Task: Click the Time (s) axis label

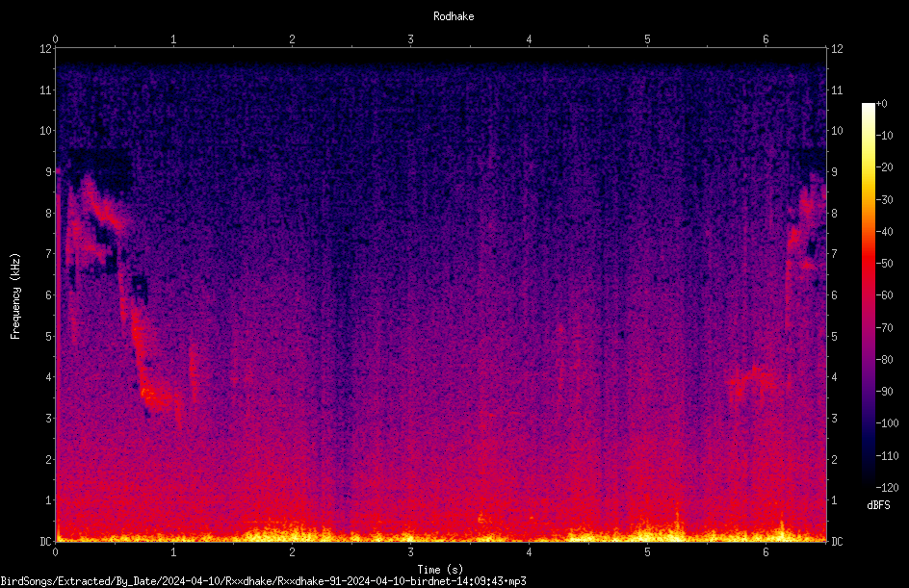Action: coord(440,570)
